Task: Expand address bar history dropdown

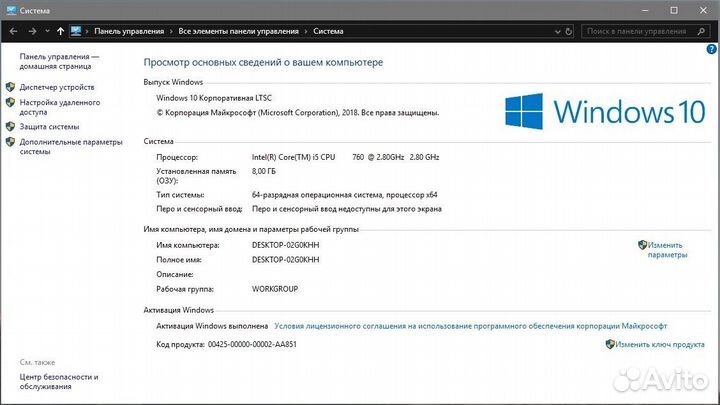Action: point(557,32)
